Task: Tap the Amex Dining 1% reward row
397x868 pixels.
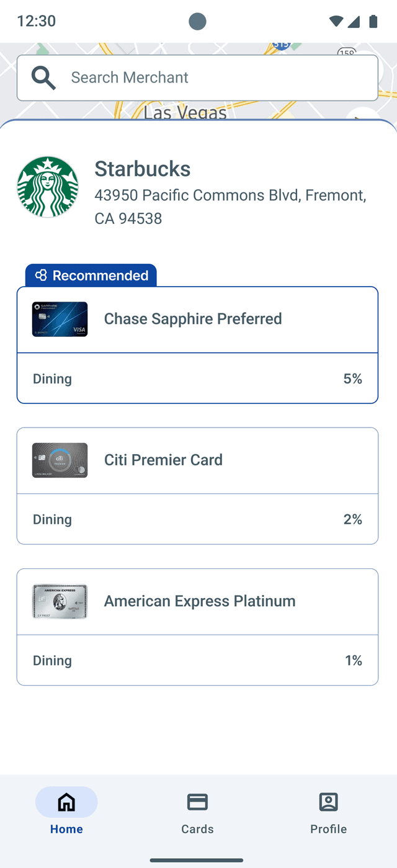Action: (197, 660)
